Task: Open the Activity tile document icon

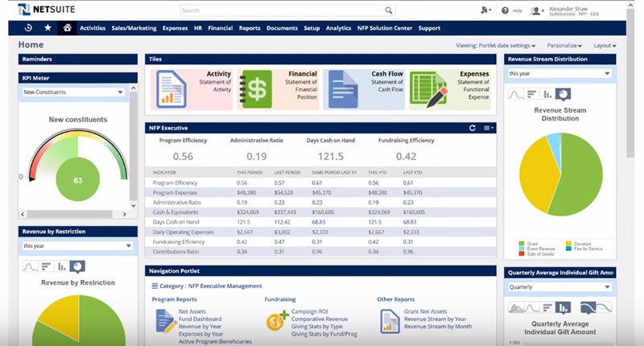Action: [x=171, y=89]
